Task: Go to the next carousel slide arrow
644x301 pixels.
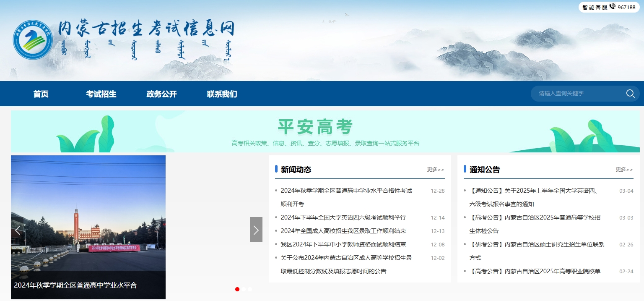Action: (x=256, y=230)
